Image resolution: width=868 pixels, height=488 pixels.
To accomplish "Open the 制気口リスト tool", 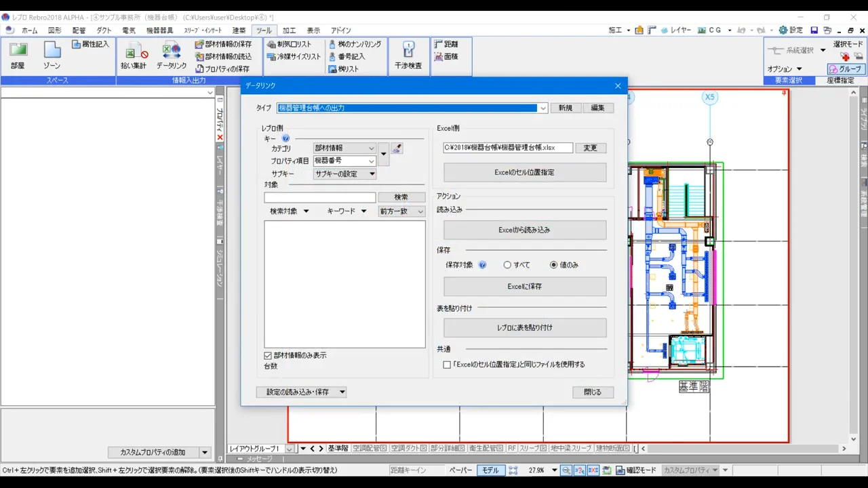I will pos(290,44).
